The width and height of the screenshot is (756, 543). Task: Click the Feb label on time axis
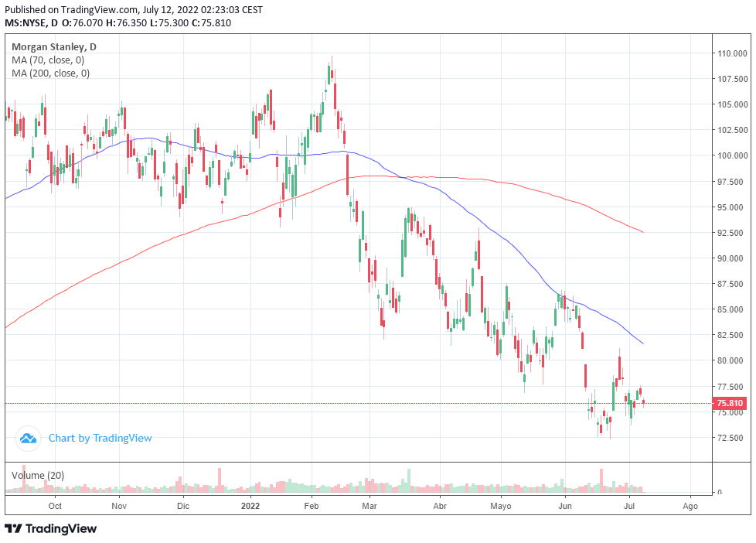coord(312,506)
